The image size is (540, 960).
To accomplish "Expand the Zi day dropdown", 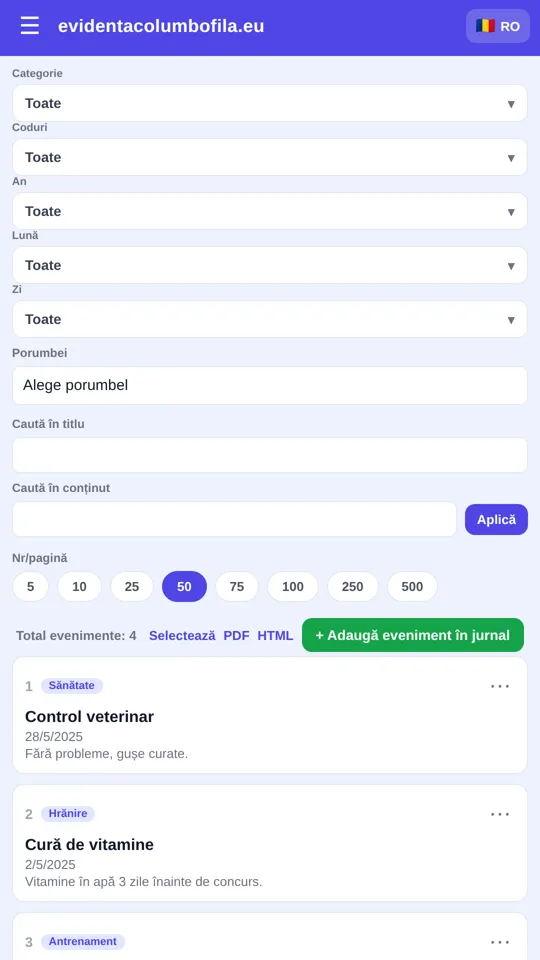I will (270, 319).
